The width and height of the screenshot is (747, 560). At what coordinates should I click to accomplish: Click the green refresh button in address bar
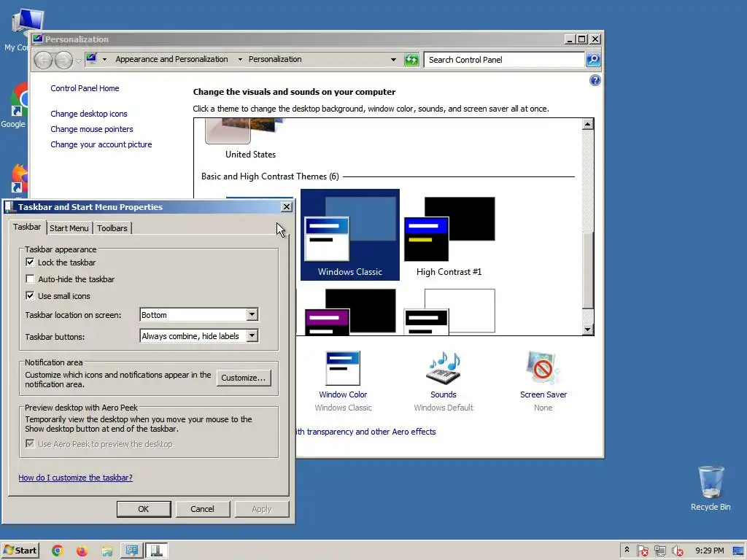point(411,60)
